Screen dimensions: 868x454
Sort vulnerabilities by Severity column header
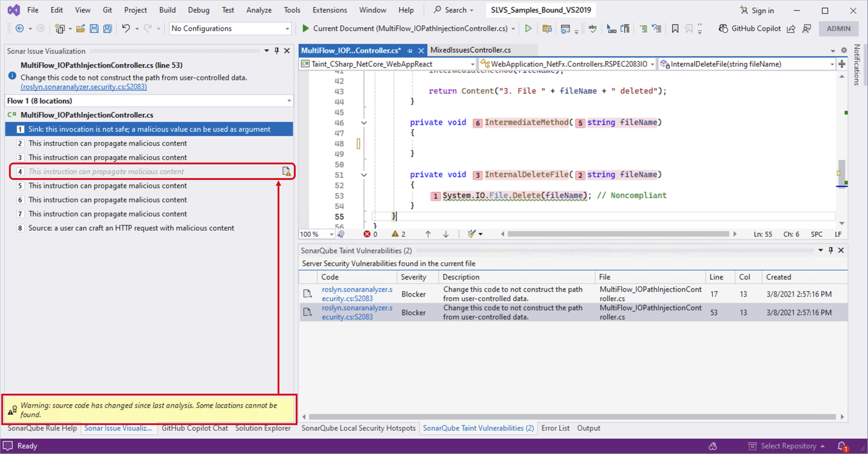tap(417, 277)
